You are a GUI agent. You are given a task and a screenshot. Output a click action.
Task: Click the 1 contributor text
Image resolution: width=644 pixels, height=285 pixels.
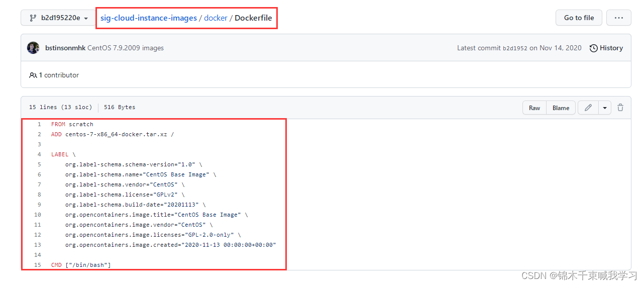tap(59, 75)
